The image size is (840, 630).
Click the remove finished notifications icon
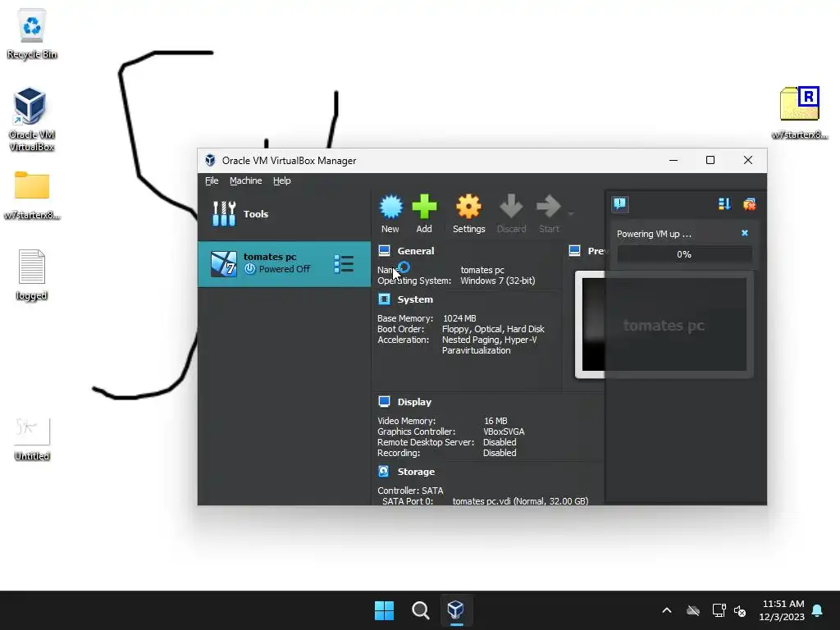[749, 203]
